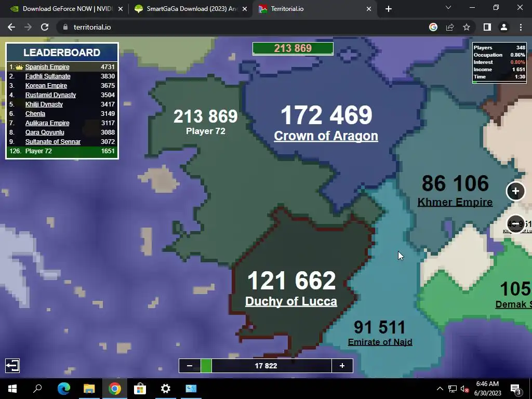532x399 pixels.
Task: Close the Territorial.io tab
Action: coord(369,9)
